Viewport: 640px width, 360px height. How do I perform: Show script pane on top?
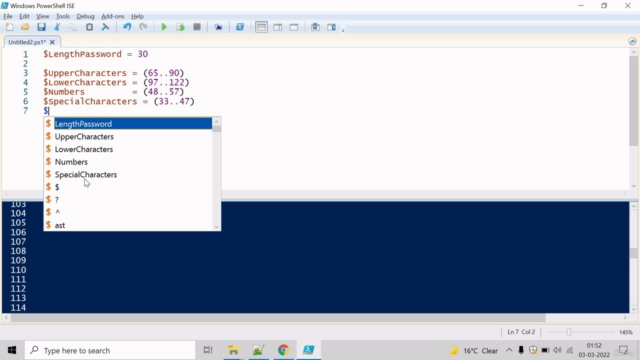point(261,27)
